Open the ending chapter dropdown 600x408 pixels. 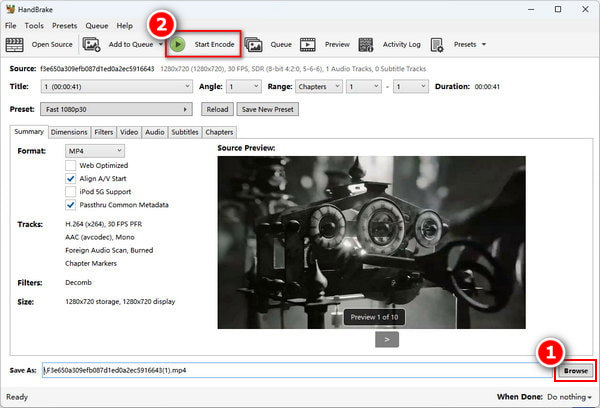click(x=411, y=86)
